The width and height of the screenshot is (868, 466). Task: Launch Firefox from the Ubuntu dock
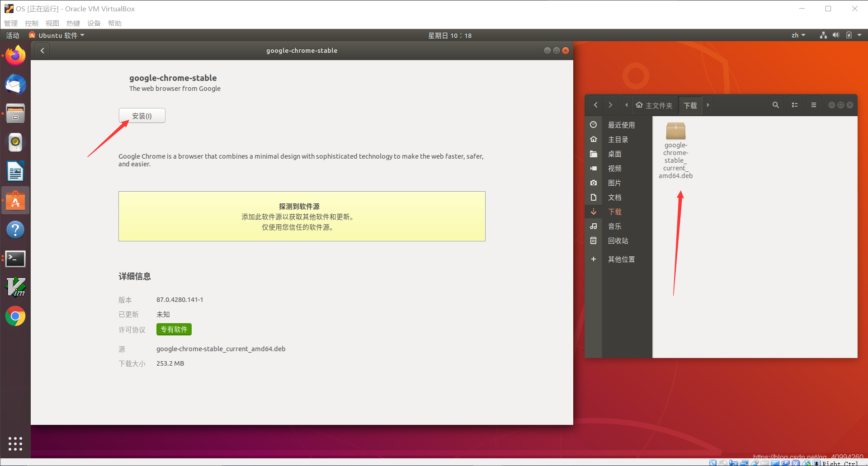pyautogui.click(x=15, y=56)
